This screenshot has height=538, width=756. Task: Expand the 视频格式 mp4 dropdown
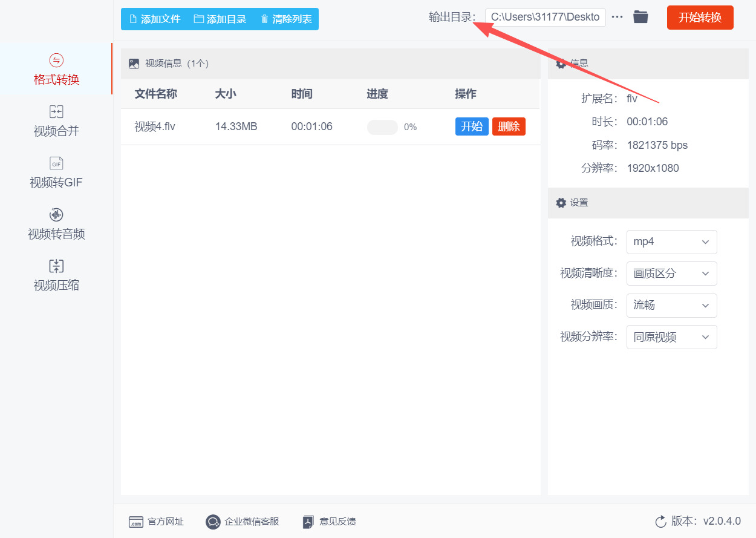[671, 242]
